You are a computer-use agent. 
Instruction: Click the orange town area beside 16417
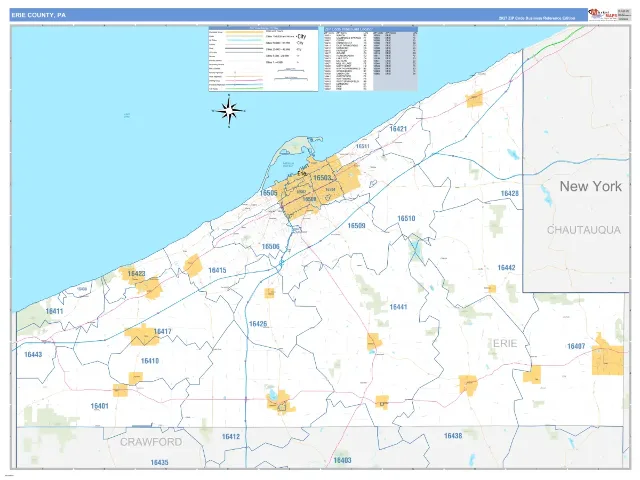[x=141, y=336]
